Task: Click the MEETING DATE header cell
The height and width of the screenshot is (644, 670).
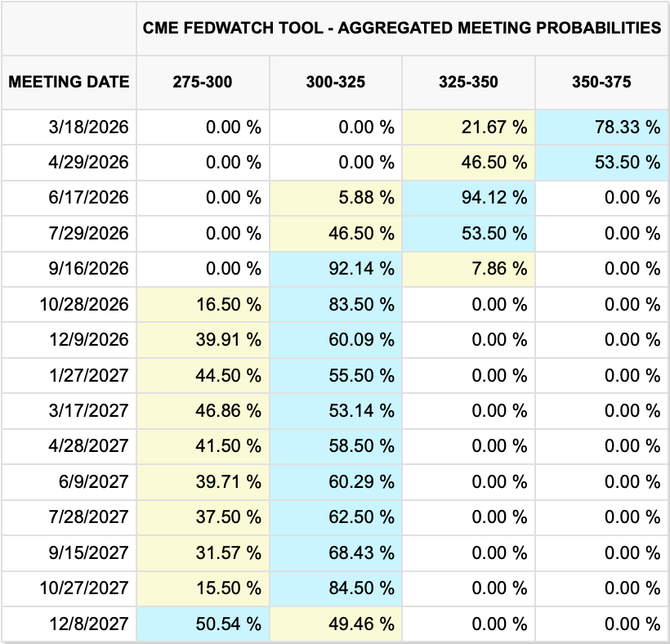Action: point(69,82)
